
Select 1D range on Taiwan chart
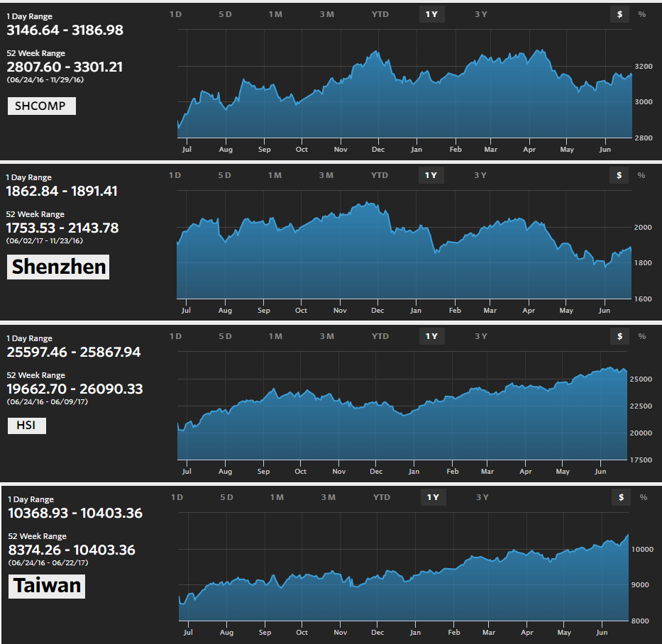(x=177, y=497)
